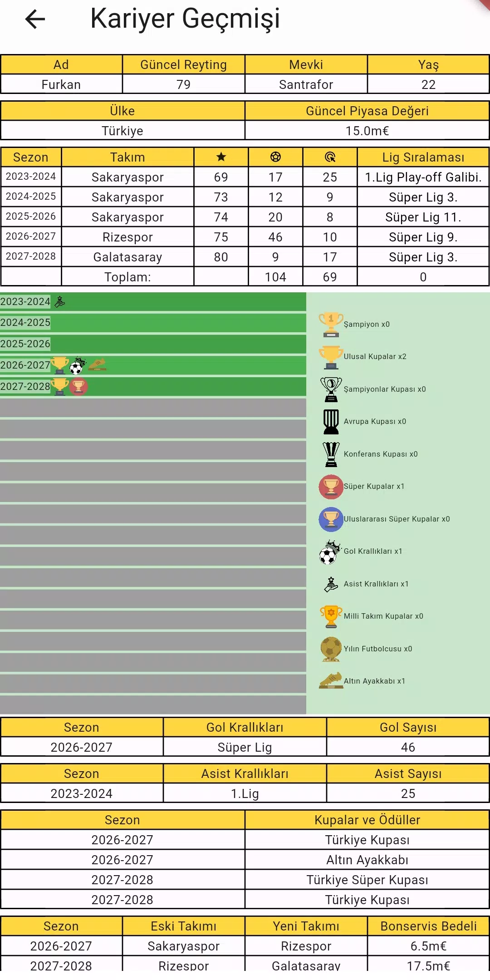Click Gol Sayısı value 46
The height and width of the screenshot is (980, 490).
click(408, 748)
